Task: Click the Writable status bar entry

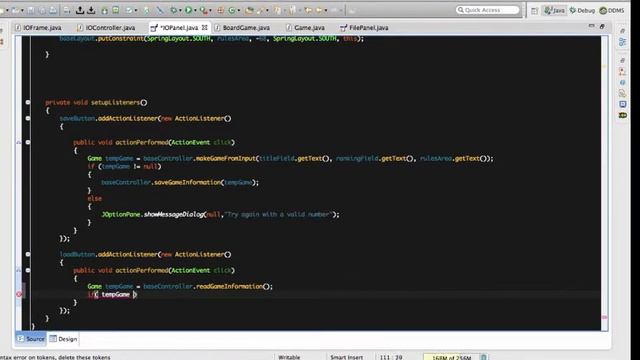Action: point(289,357)
